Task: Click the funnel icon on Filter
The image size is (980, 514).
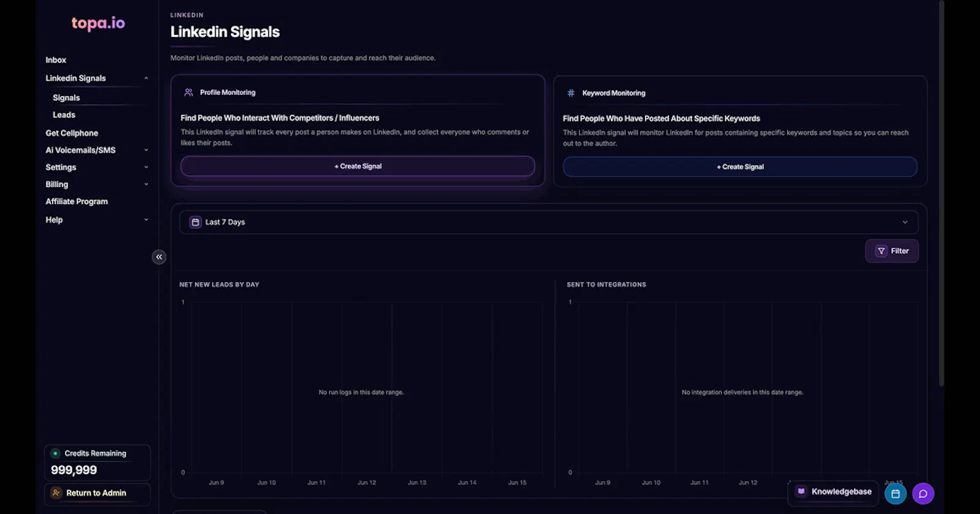Action: [x=881, y=251]
